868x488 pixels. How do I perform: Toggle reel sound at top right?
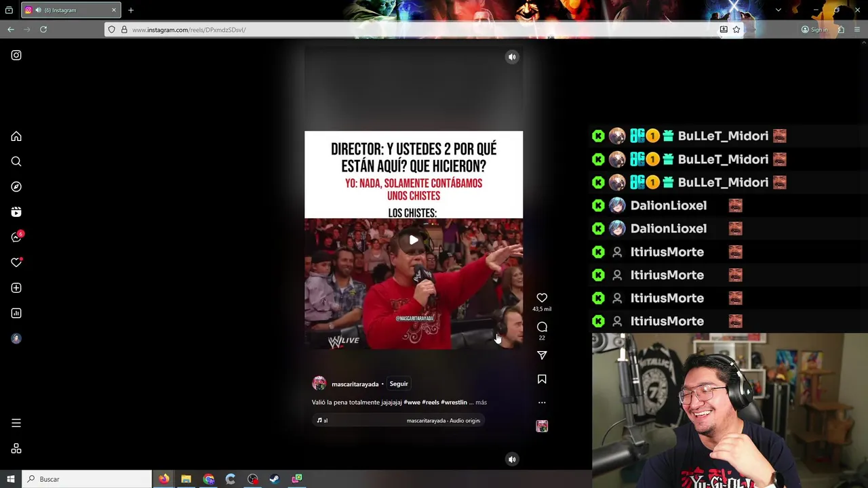[512, 57]
